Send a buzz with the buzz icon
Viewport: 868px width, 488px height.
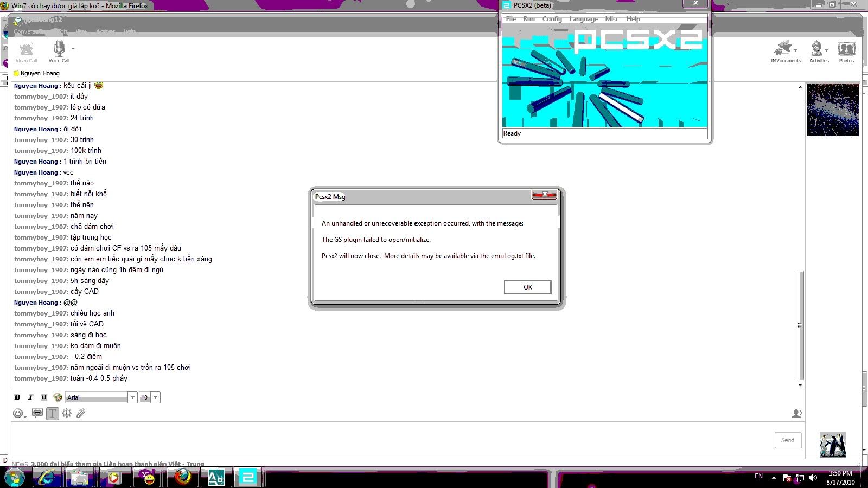[x=67, y=413]
